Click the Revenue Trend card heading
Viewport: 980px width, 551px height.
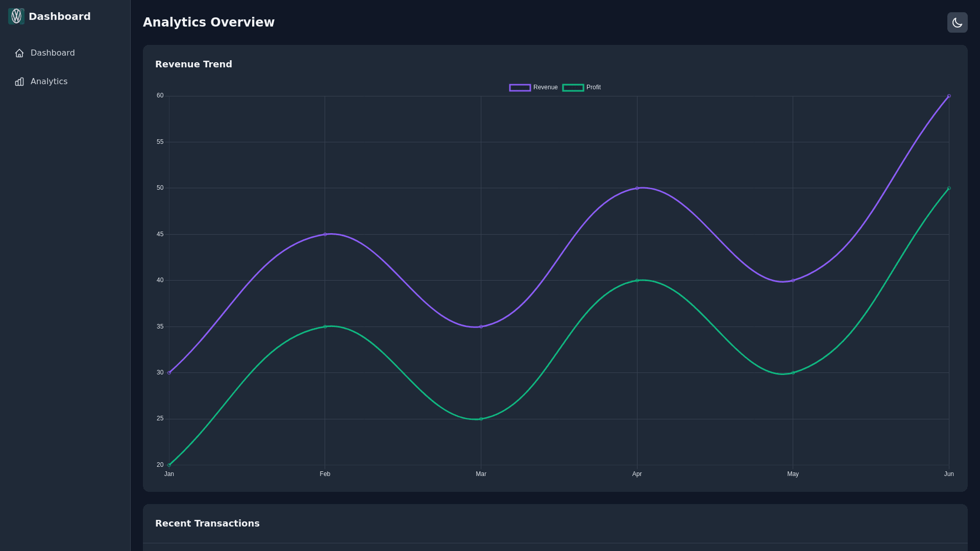[x=193, y=64]
